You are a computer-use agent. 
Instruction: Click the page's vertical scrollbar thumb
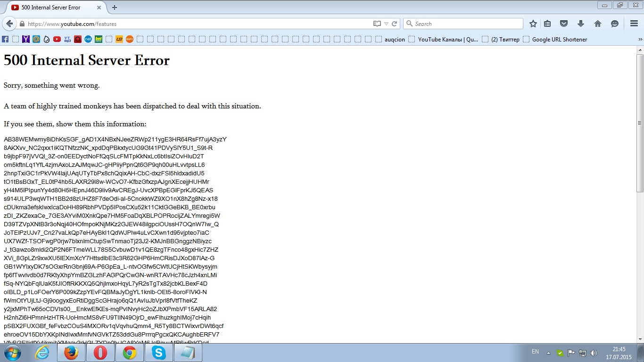[x=640, y=122]
